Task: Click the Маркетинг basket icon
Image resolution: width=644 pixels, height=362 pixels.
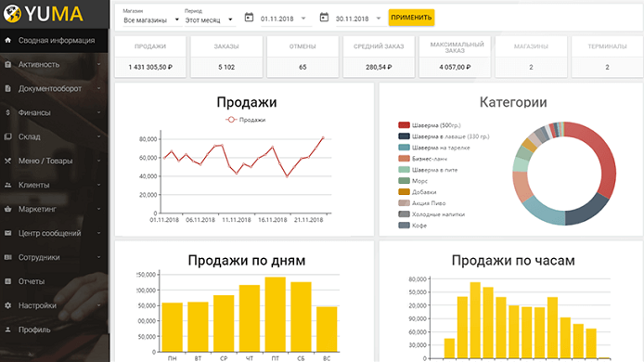Action: (x=7, y=209)
